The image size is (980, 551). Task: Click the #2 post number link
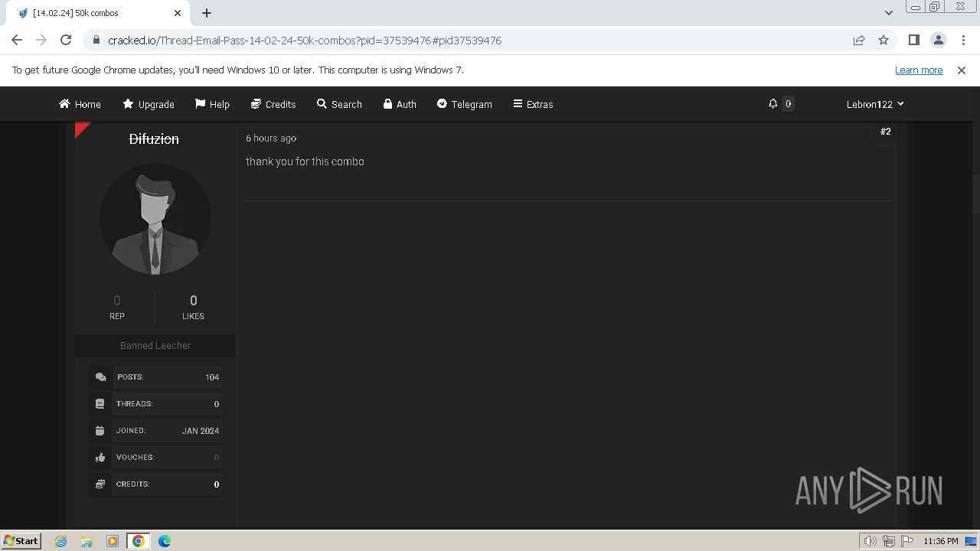[886, 132]
